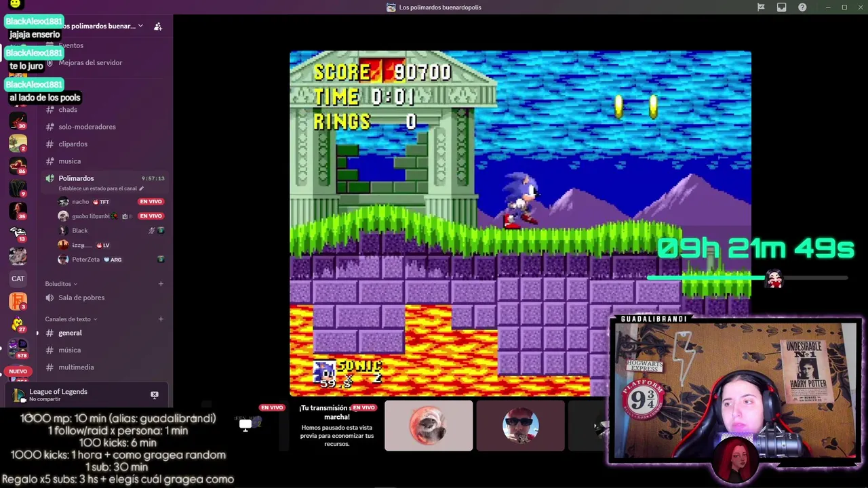Click the monitor screen-share icon
This screenshot has height=488, width=868.
pos(245,425)
